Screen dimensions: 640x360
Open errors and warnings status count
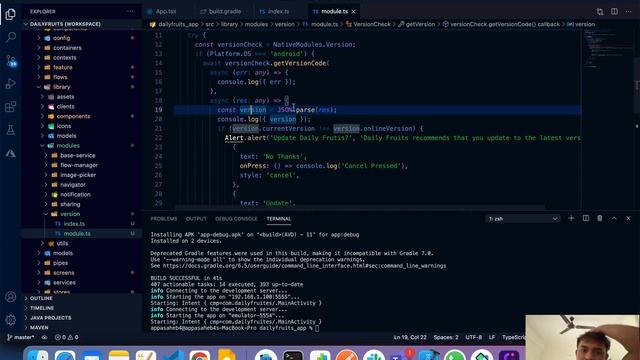coord(67,338)
